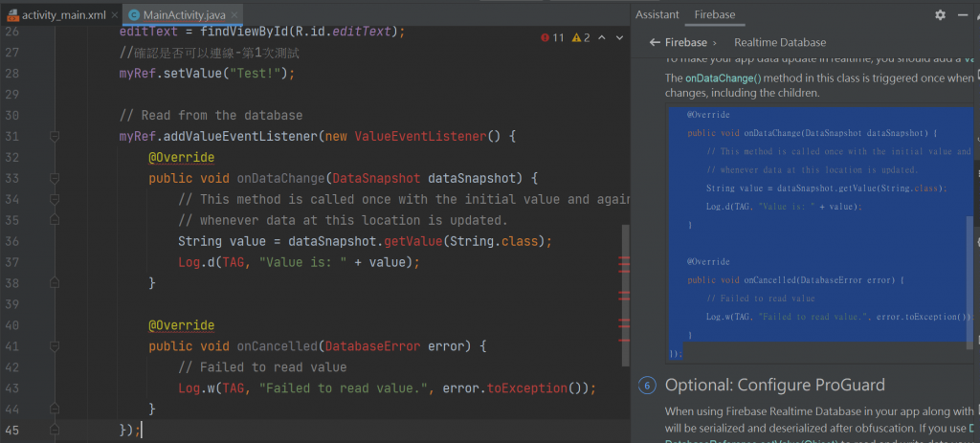This screenshot has height=443, width=980.
Task: Toggle the fold end marker at line 45
Action: click(x=55, y=430)
